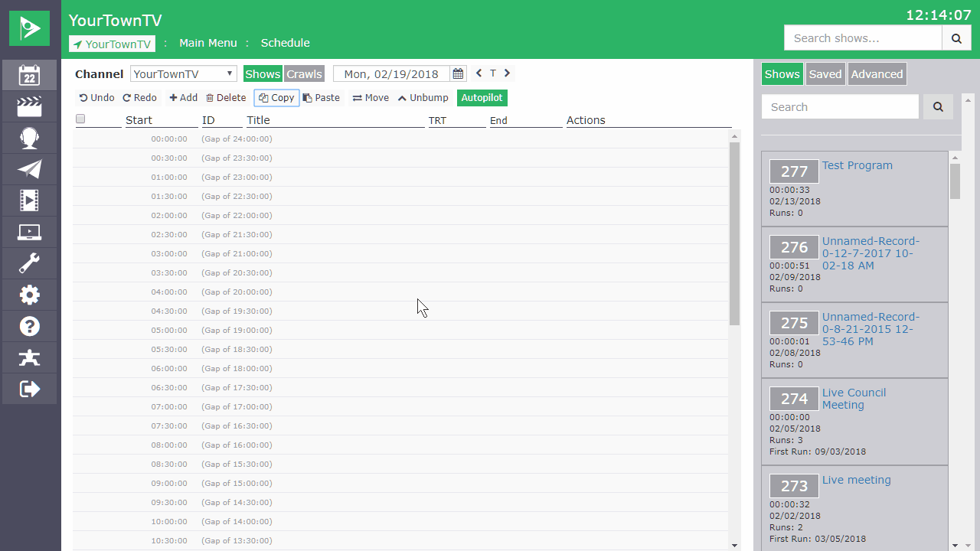Click Delete in schedule toolbar
The image size is (980, 551).
[226, 98]
